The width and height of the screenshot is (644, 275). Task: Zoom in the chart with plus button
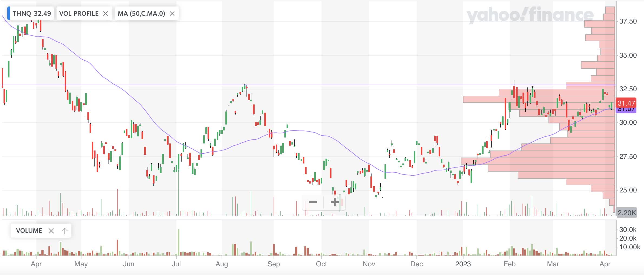335,202
